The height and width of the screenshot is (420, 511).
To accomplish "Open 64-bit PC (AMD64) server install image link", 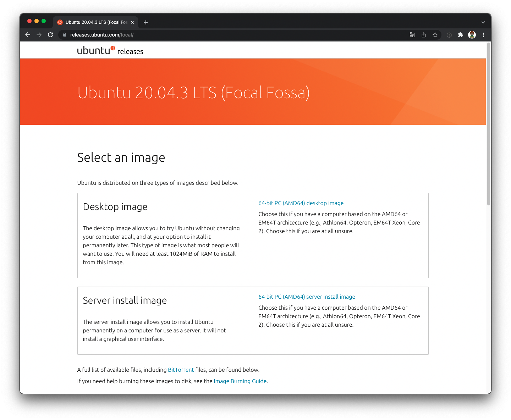I will (x=307, y=297).
